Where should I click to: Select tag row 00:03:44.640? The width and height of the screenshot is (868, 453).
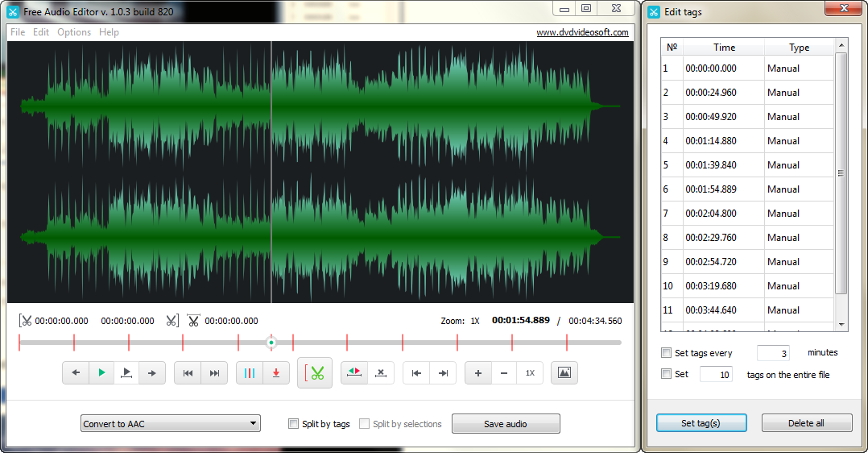(x=747, y=310)
